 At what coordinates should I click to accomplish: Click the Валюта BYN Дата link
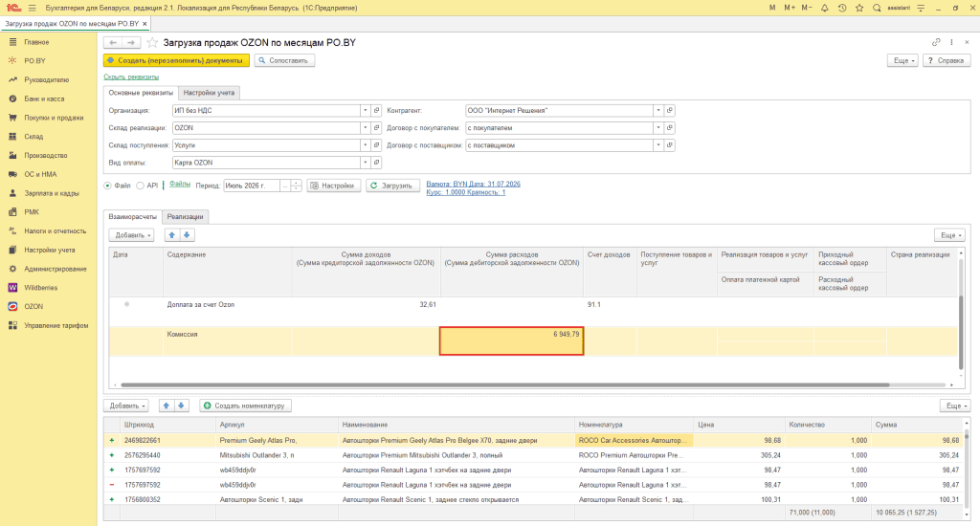coord(473,185)
